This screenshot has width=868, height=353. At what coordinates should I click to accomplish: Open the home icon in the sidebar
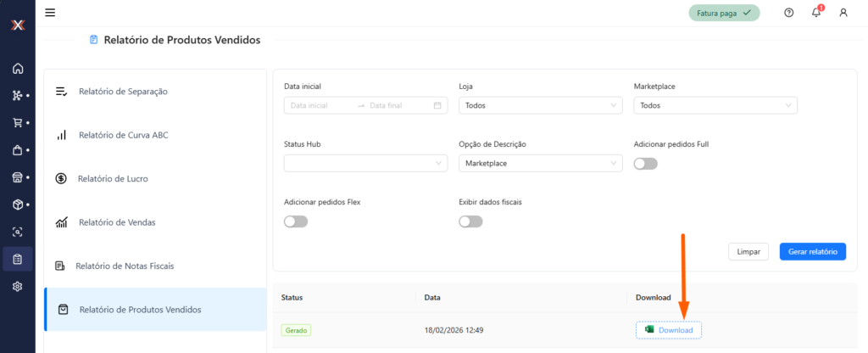tap(17, 69)
